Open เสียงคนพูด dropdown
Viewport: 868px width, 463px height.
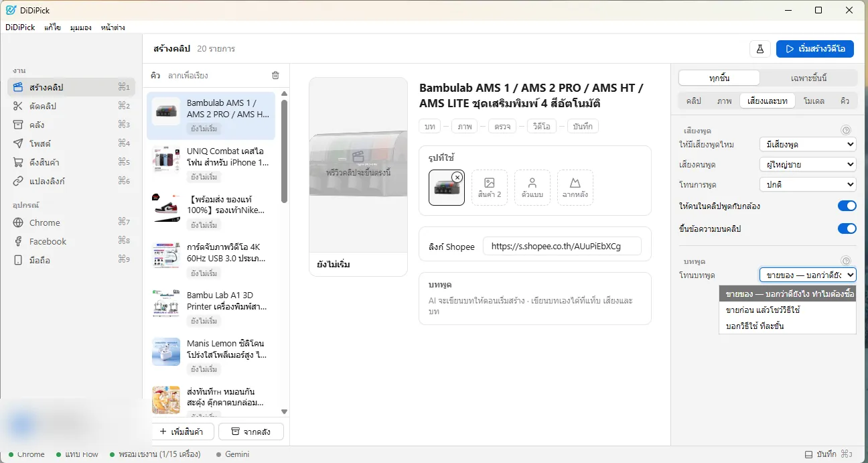(808, 164)
